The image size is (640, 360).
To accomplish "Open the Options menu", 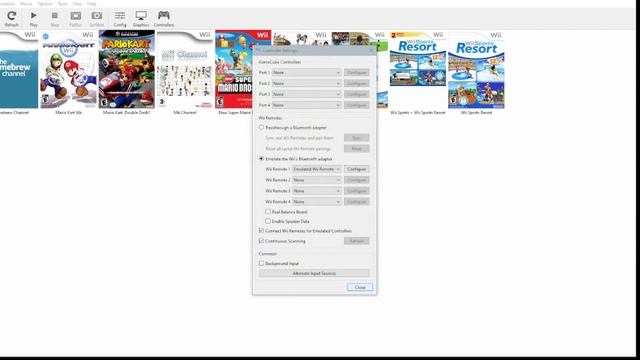I will [x=45, y=4].
